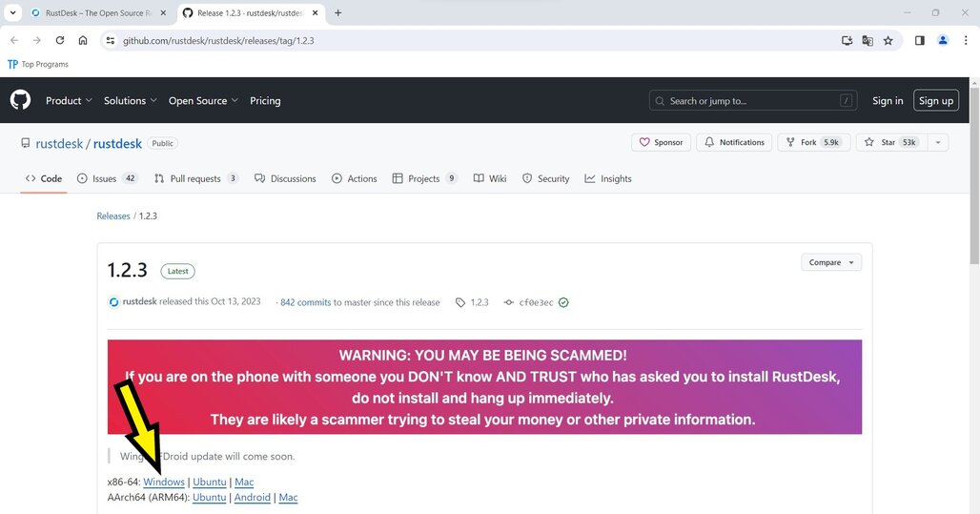The image size is (980, 514).
Task: Expand the star lists dropdown arrow
Action: [937, 143]
